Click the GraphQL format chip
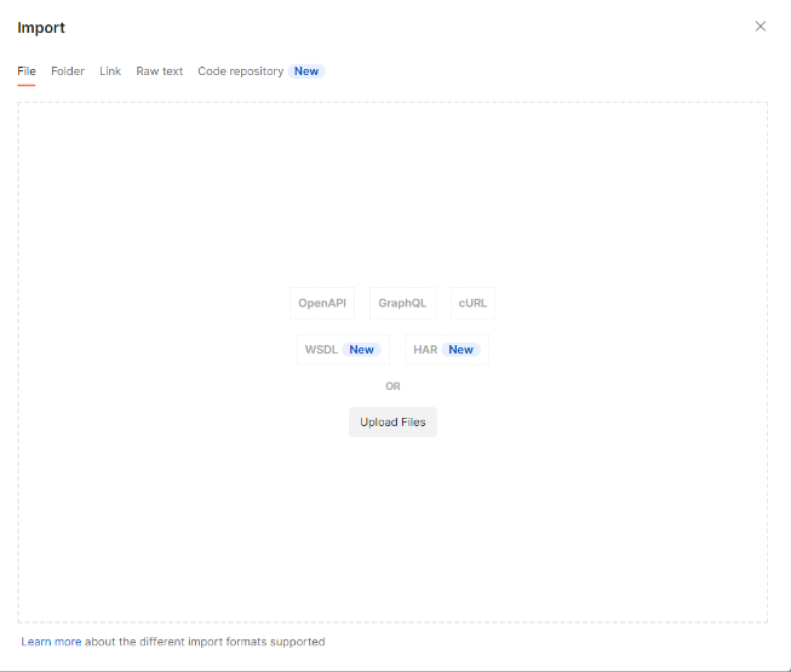This screenshot has width=791, height=672. pos(403,303)
